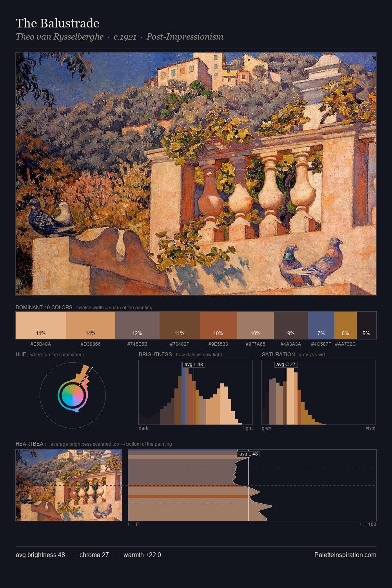
Task: Click 'how dark vs how light' caption
Action: pos(199,355)
